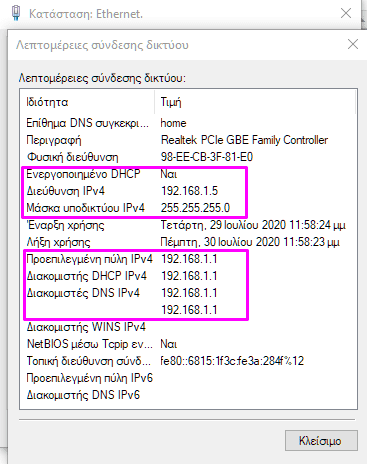Close the Λεπτομέρειες σύνδεσης δικτύου dialog
Viewport: 367px width, 464px height.
tap(353, 44)
